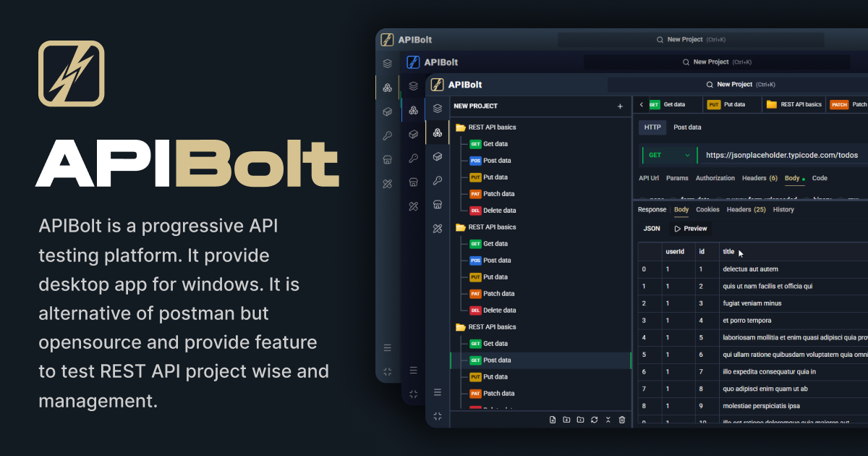Click the cell "delectus aut autem"

[x=750, y=269]
